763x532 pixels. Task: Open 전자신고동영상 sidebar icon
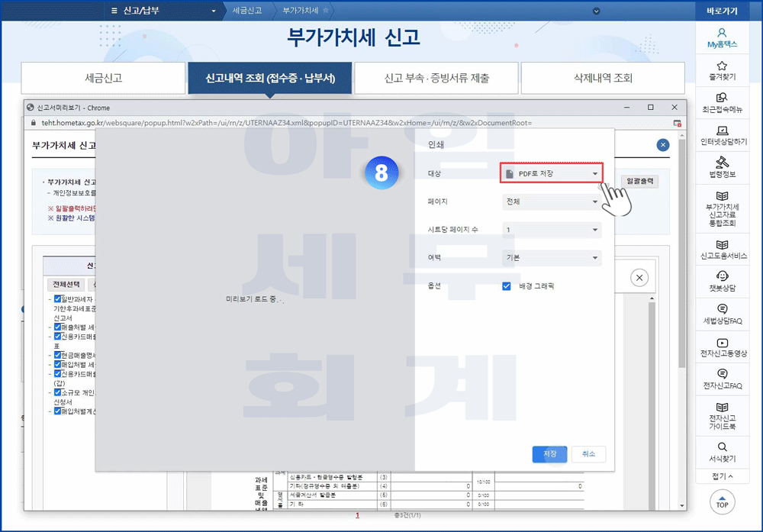722,347
